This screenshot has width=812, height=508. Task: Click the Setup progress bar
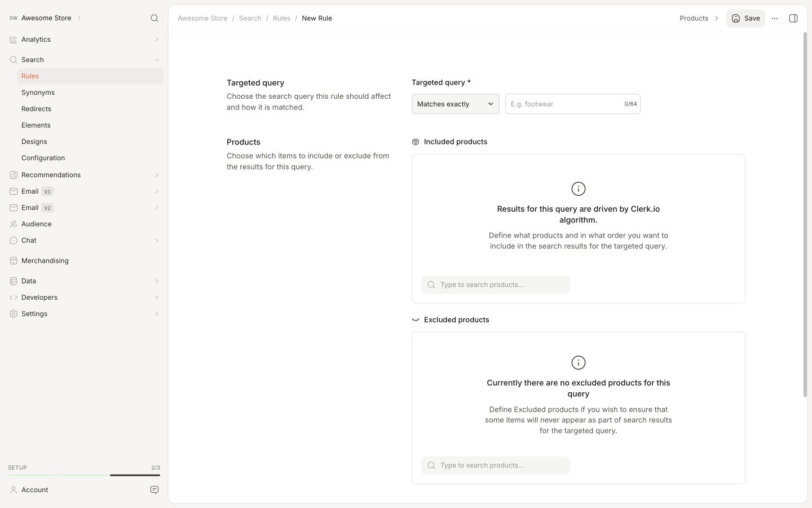coord(84,475)
